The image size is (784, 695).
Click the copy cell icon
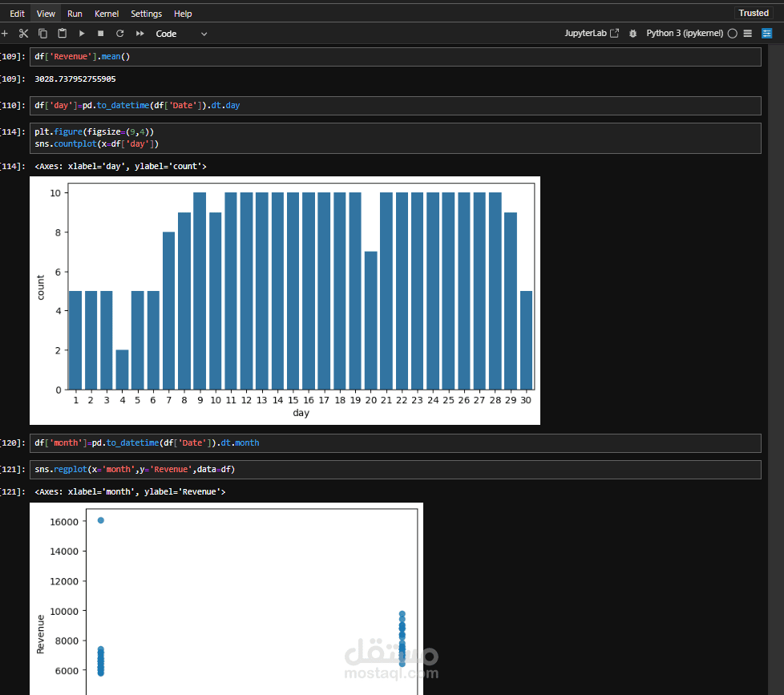click(43, 34)
